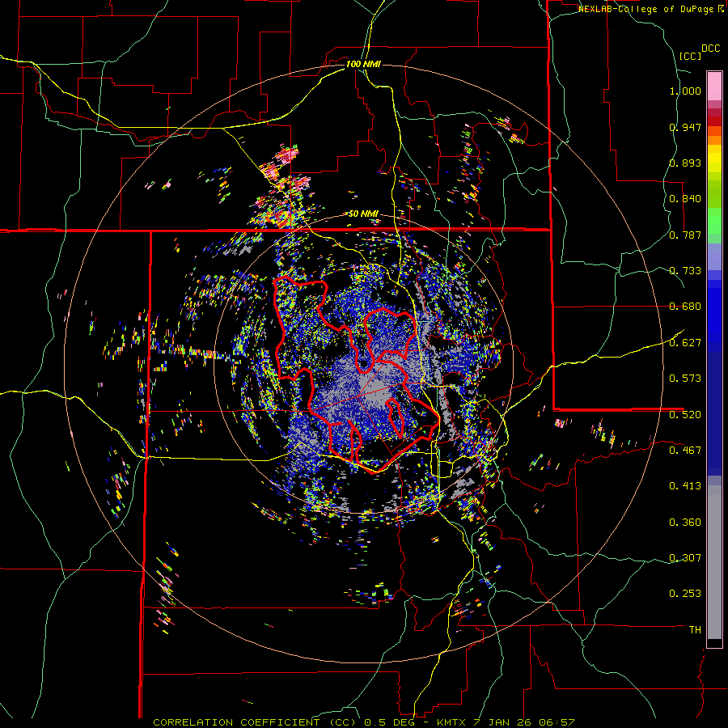Select the 50 NMI range ring label

[x=363, y=214]
